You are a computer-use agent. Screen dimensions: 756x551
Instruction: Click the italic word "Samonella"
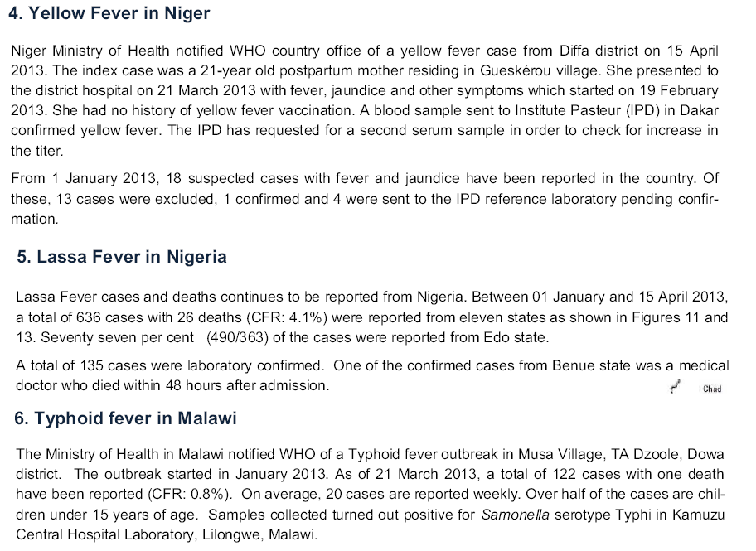[x=516, y=515]
